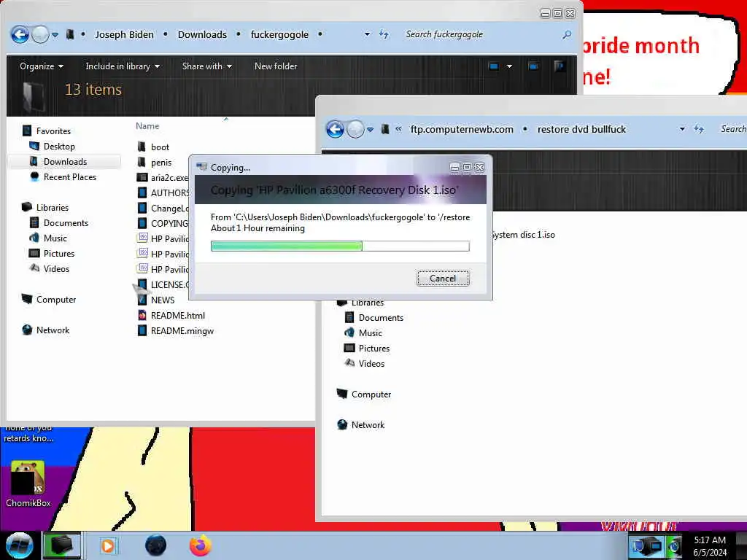This screenshot has width=747, height=560.
Task: Open Include in library menu
Action: (x=123, y=66)
